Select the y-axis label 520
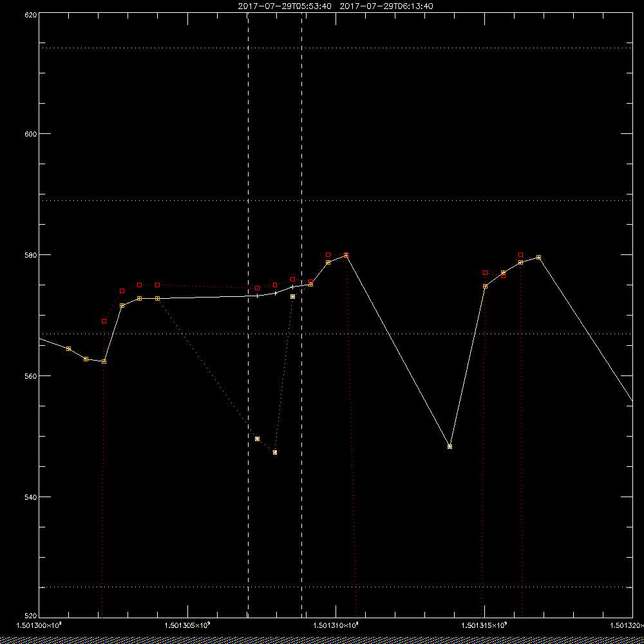This screenshot has width=644, height=644. point(31,616)
